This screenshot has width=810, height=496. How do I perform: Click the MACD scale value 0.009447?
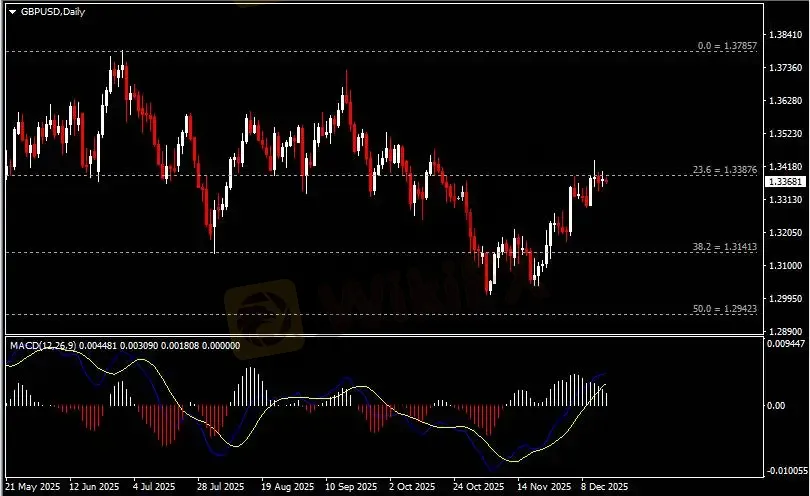pos(786,344)
